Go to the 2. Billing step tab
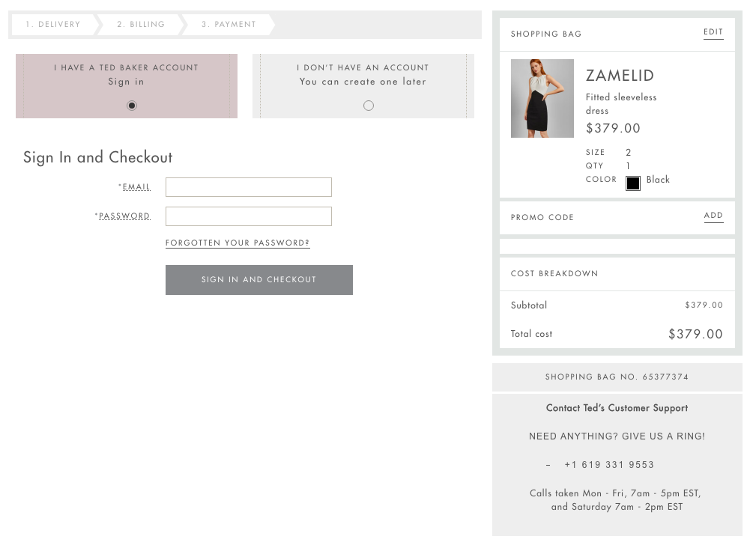This screenshot has height=545, width=756. (x=141, y=24)
